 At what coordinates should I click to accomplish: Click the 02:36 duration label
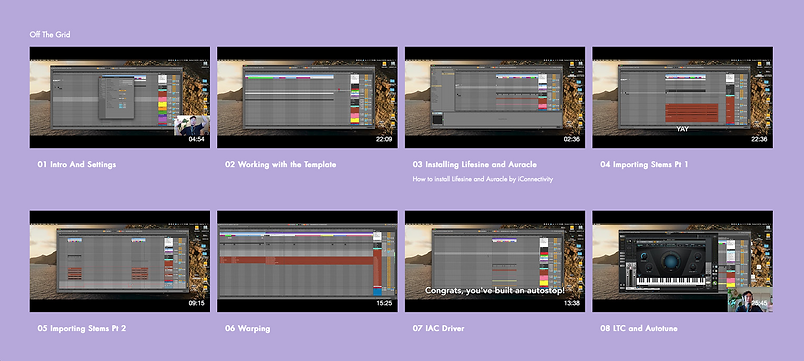coord(571,139)
